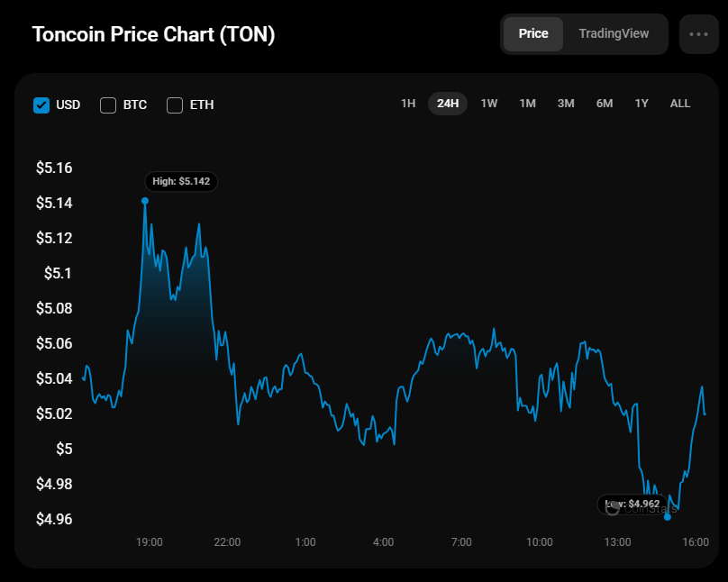Uncheck the USD currency checkbox

41,105
